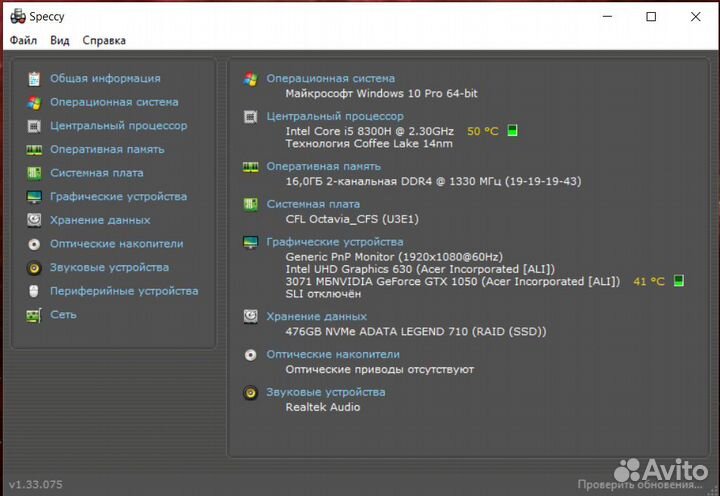The height and width of the screenshot is (496, 720).
Task: Click the Проверить обновления link
Action: [x=640, y=485]
